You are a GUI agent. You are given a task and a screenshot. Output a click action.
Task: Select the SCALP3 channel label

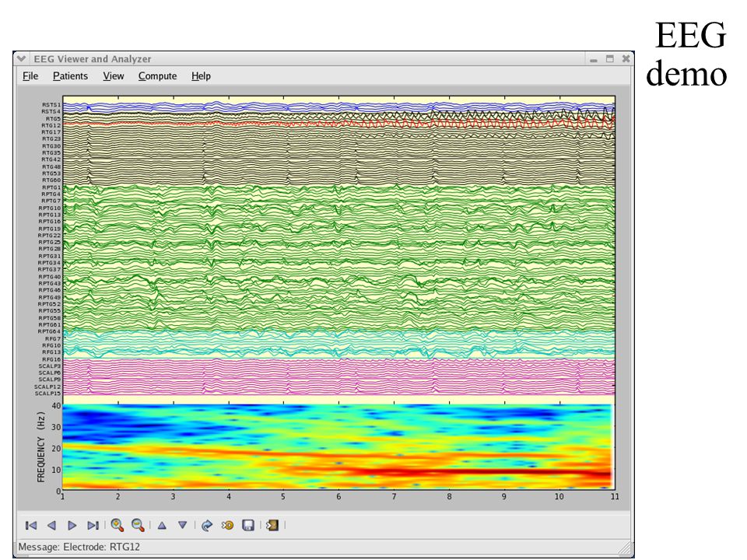(x=50, y=366)
